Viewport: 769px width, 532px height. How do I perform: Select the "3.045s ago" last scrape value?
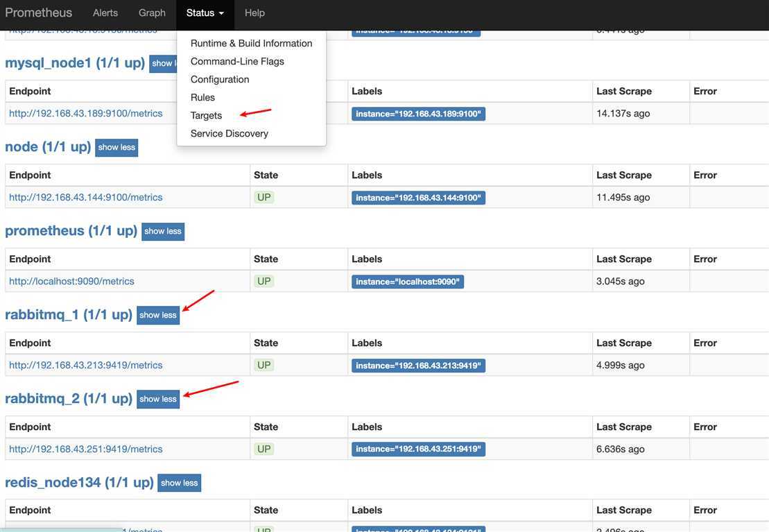621,281
